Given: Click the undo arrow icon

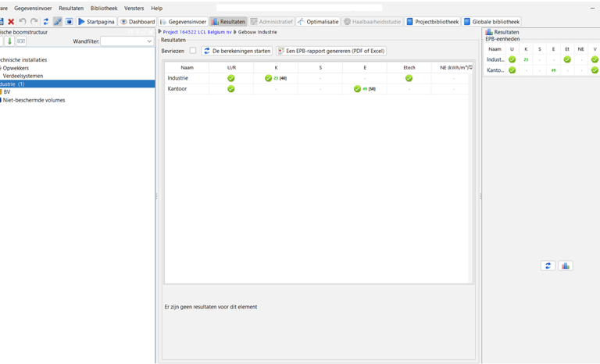Looking at the screenshot, I should [x=23, y=22].
